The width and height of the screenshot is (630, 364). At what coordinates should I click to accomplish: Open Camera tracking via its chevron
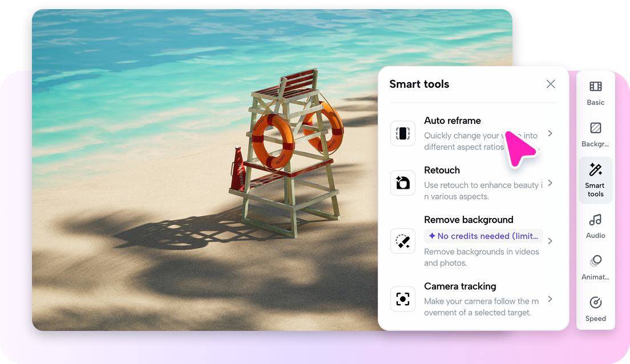coord(550,299)
